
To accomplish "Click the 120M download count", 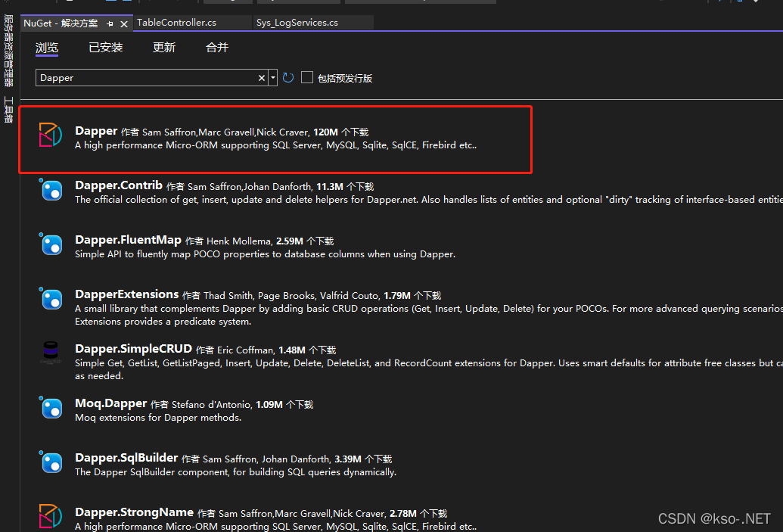I will (325, 132).
